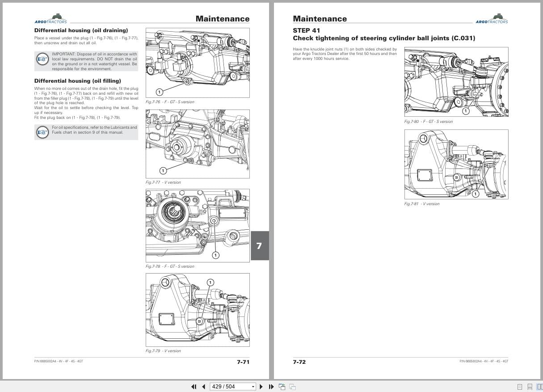
Task: Click the Maintenance header on the left page
Action: [x=222, y=19]
